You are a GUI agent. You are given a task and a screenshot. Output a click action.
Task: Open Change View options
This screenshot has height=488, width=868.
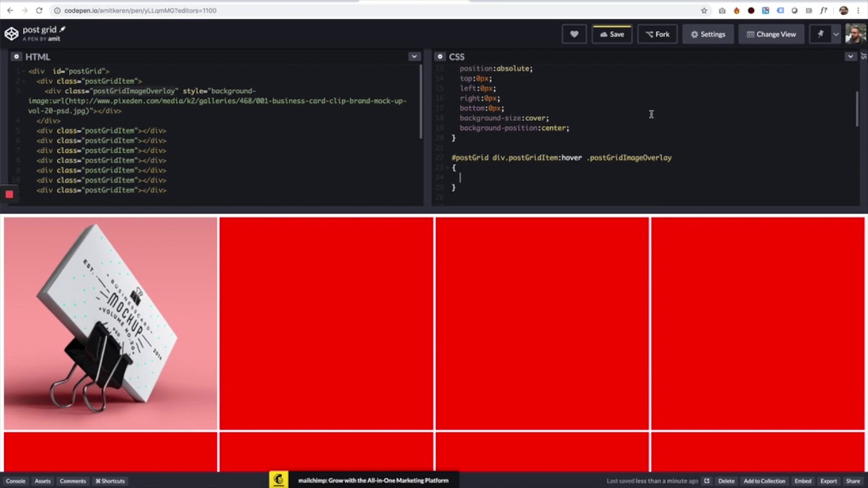[x=771, y=34]
